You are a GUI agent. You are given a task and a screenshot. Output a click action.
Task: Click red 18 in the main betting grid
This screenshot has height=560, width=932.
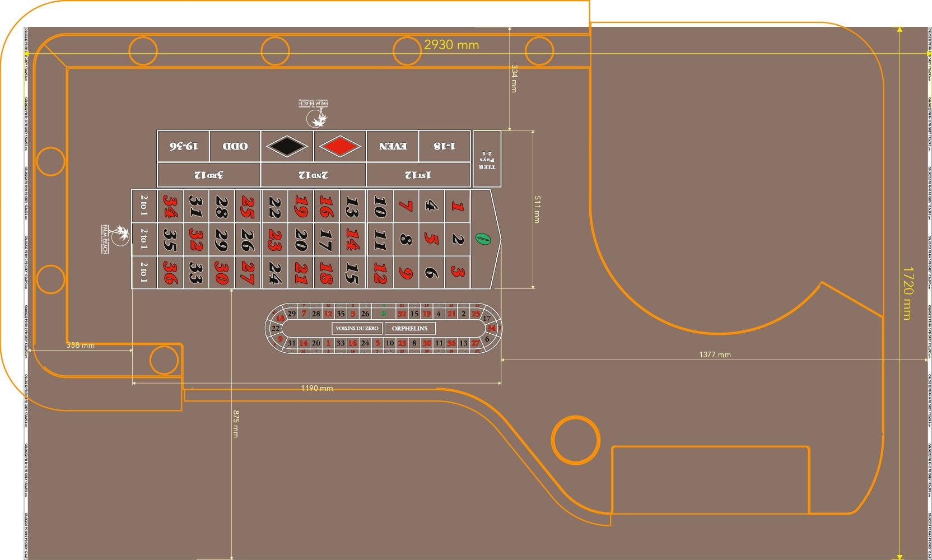[327, 273]
